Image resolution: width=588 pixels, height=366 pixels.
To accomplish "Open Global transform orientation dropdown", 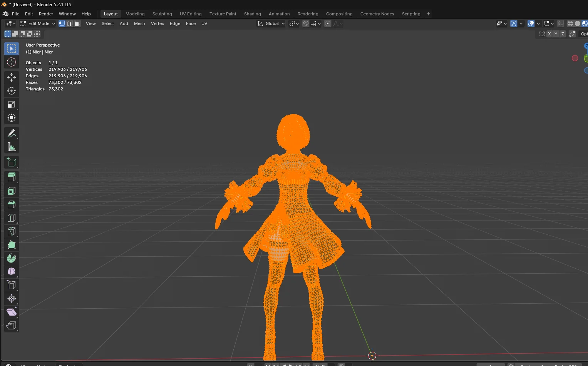I will click(x=271, y=23).
